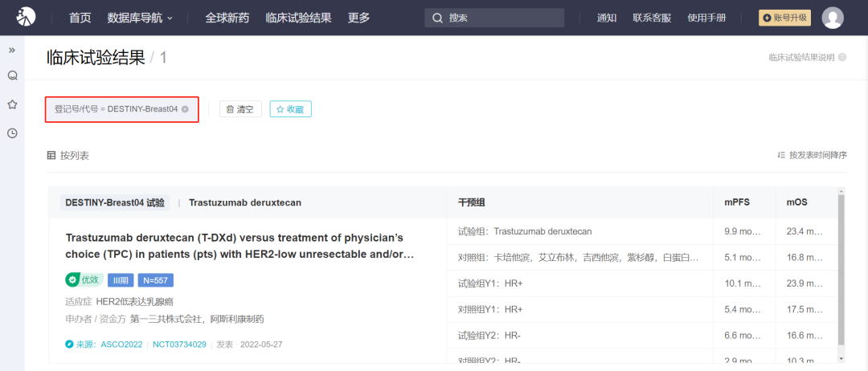The image size is (868, 371).
Task: Focus the 搜索 search box
Action: pyautogui.click(x=494, y=18)
